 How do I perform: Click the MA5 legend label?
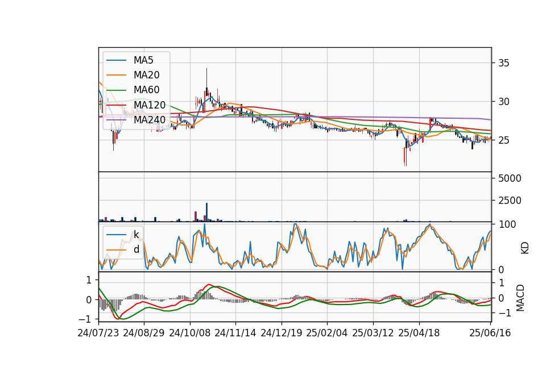click(x=143, y=60)
